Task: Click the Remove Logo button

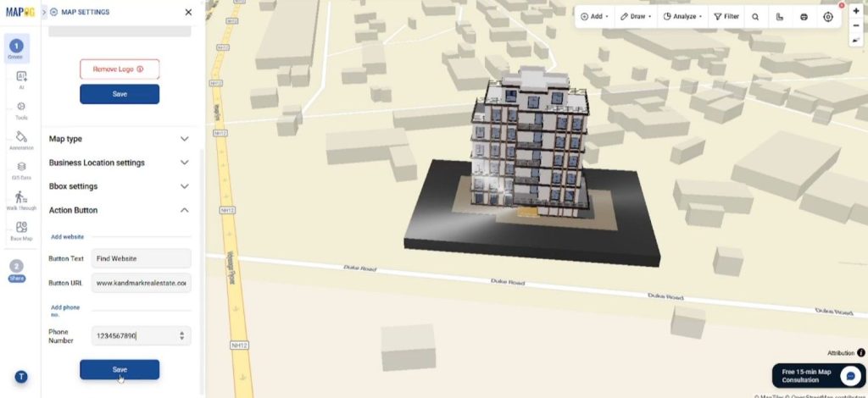Action: click(120, 69)
